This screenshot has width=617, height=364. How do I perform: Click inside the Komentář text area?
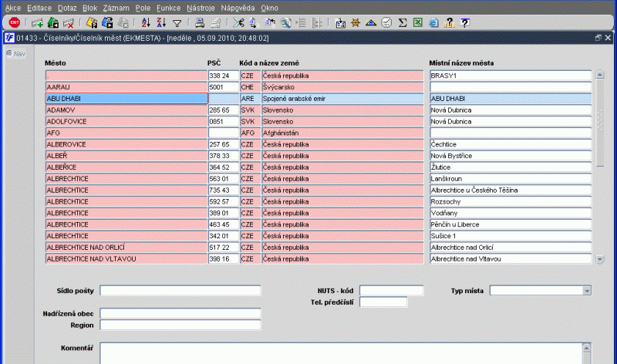(341, 353)
